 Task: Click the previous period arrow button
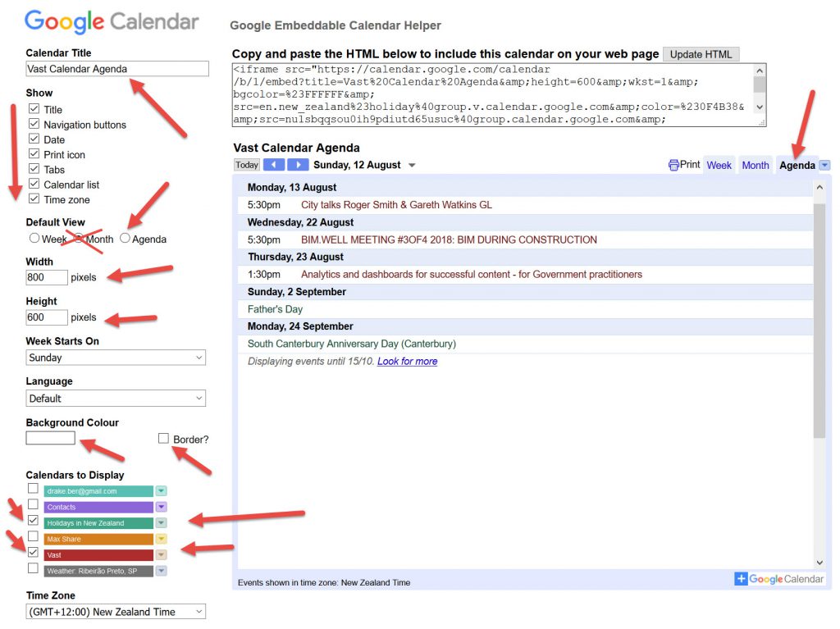pyautogui.click(x=274, y=165)
